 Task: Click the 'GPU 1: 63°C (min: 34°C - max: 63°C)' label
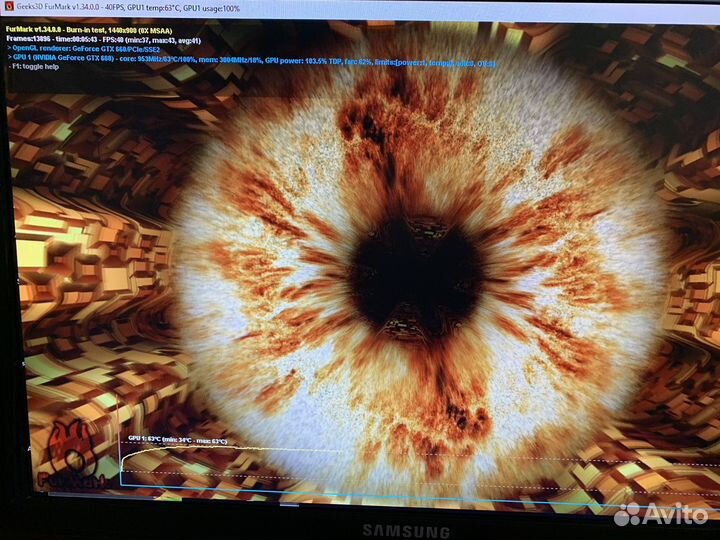pyautogui.click(x=177, y=440)
